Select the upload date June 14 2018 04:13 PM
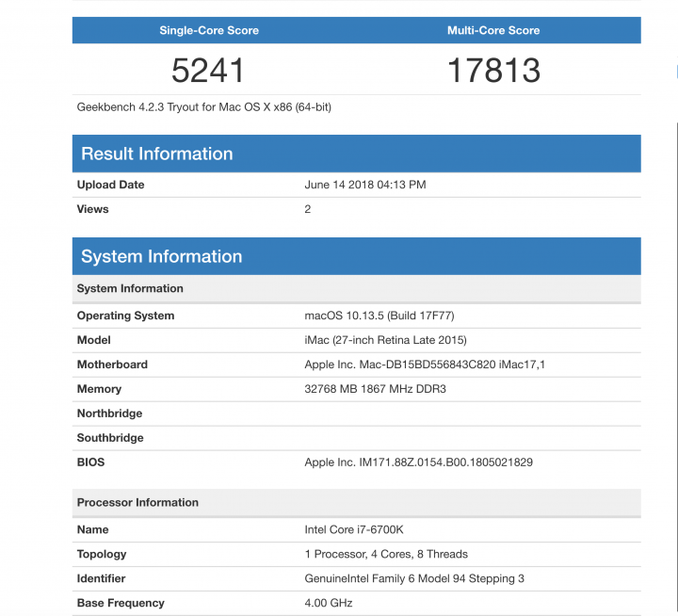The width and height of the screenshot is (678, 616). pos(365,185)
